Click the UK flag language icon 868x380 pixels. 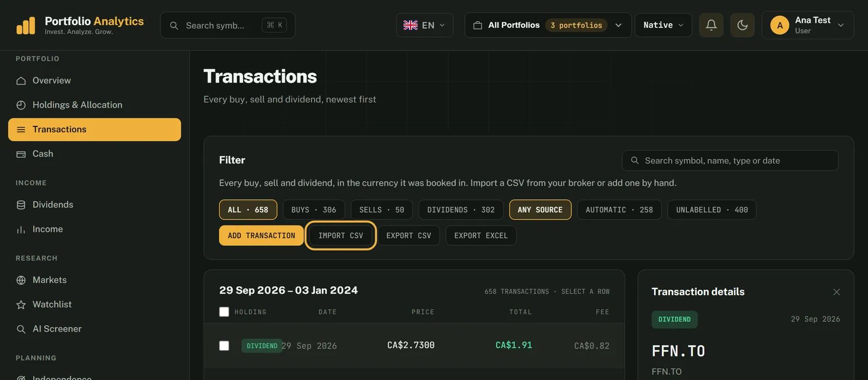(411, 25)
